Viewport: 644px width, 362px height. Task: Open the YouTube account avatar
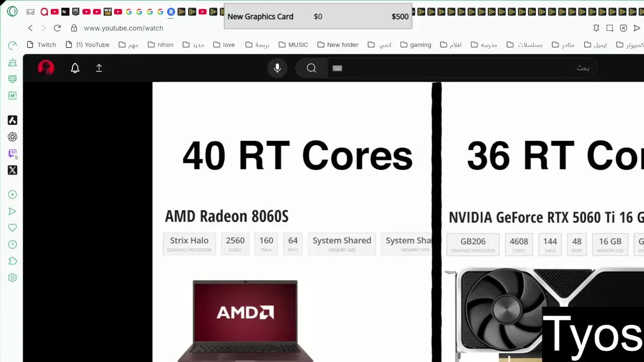46,68
